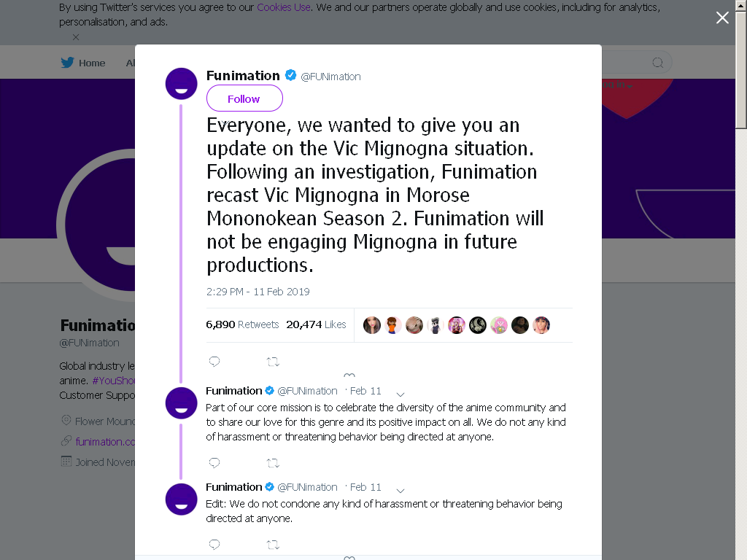Expand options chevron on 'core mission' tweet
Viewport: 747px width, 560px height.
tap(400, 394)
